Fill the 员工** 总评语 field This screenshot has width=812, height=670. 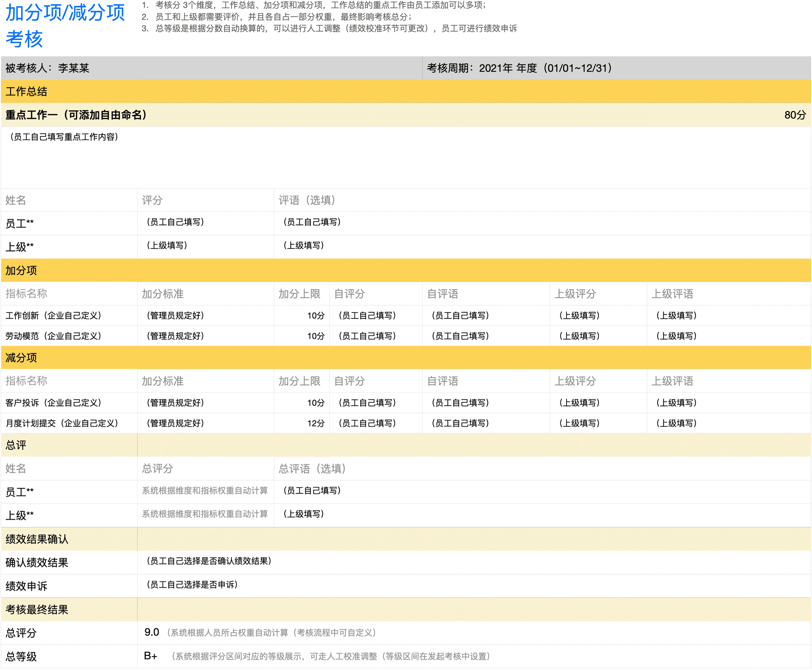[543, 492]
